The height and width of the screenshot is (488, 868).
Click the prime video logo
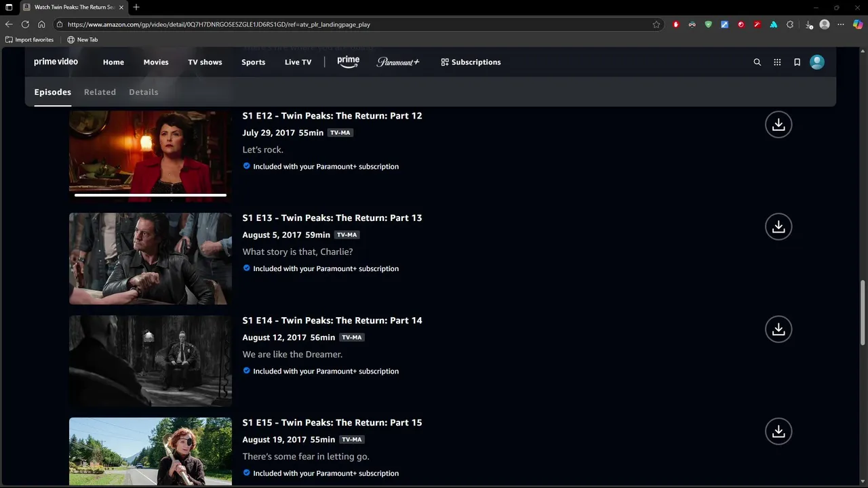click(x=56, y=62)
